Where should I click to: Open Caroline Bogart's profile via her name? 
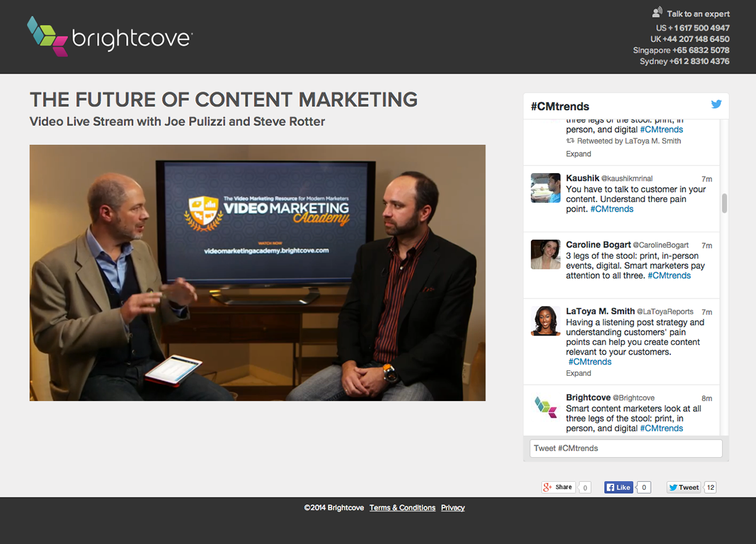pyautogui.click(x=598, y=245)
